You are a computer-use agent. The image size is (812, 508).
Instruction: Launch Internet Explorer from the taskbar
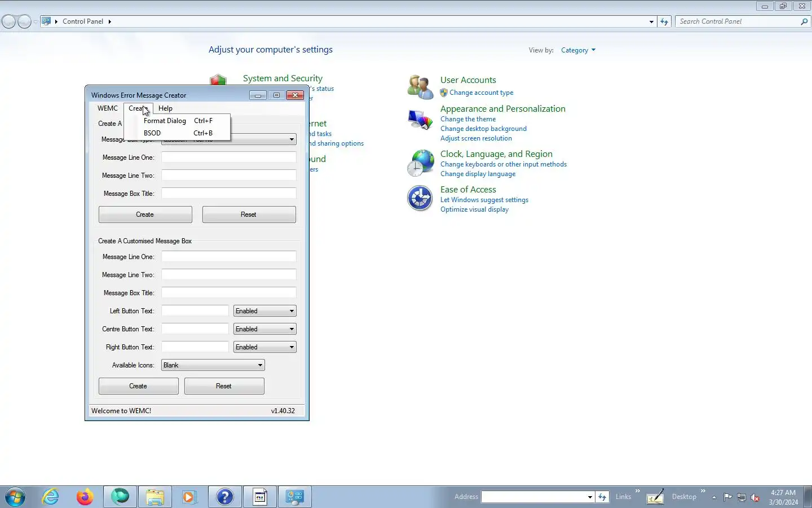pyautogui.click(x=51, y=497)
